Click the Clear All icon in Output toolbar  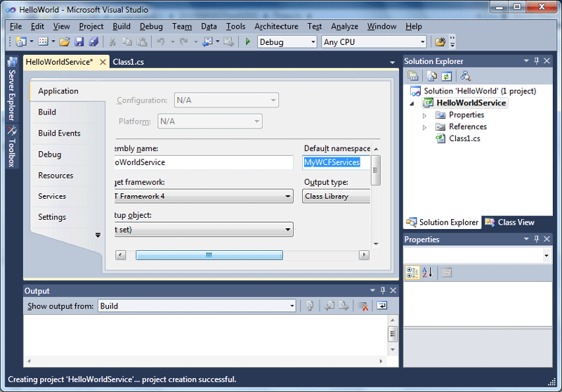(x=362, y=306)
